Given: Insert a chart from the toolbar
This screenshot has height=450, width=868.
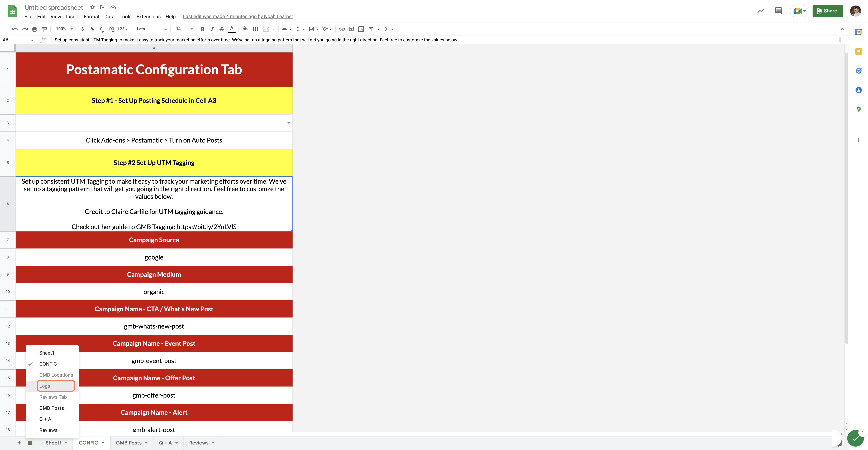Looking at the screenshot, I should [361, 29].
